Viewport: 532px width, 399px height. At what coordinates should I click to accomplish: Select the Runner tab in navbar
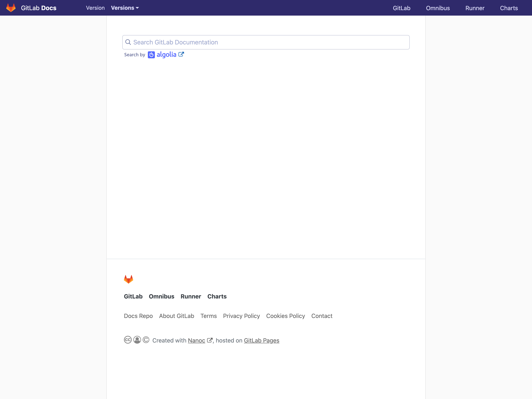475,8
